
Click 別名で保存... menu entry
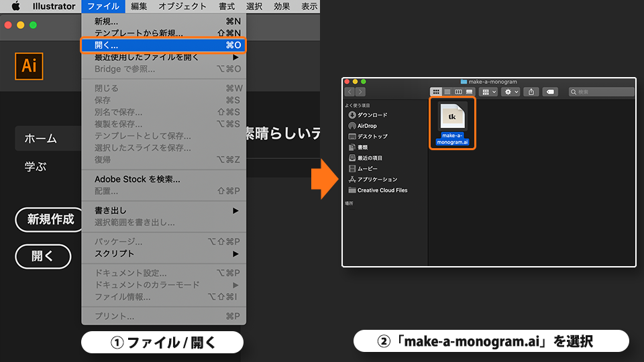[x=164, y=112]
